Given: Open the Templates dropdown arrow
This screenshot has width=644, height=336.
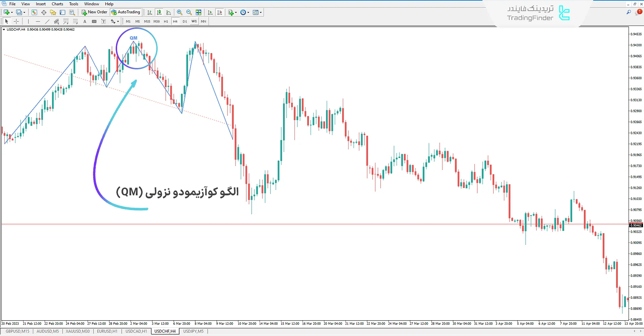Looking at the screenshot, I should point(261,13).
